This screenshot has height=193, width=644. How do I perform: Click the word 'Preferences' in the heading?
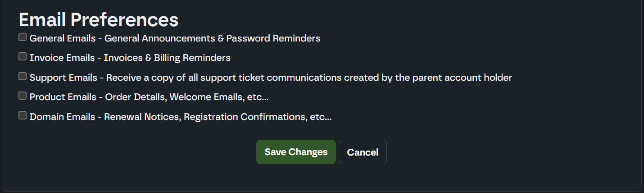pos(125,20)
